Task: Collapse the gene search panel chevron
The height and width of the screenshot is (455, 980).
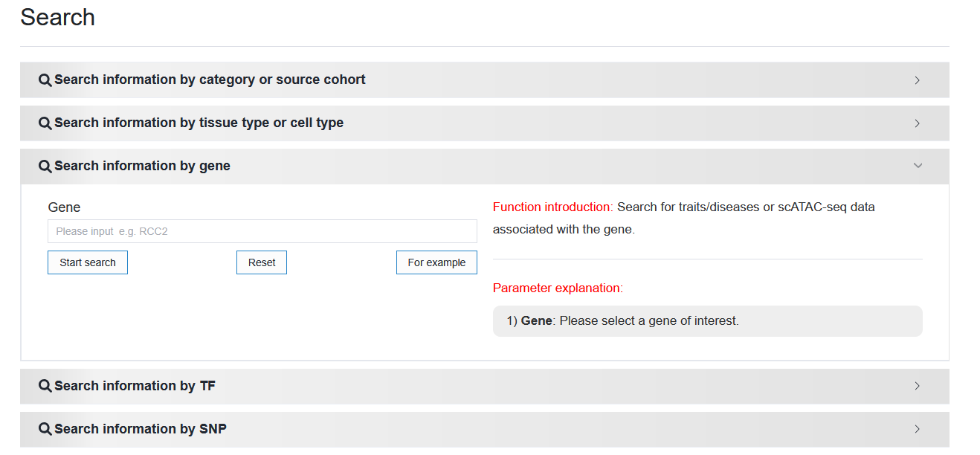Action: click(917, 166)
